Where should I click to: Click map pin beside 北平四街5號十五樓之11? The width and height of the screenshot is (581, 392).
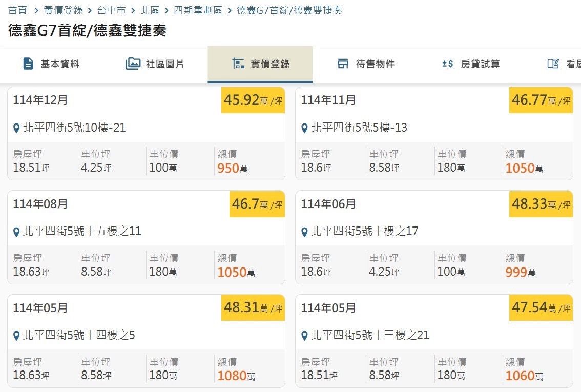tap(16, 232)
